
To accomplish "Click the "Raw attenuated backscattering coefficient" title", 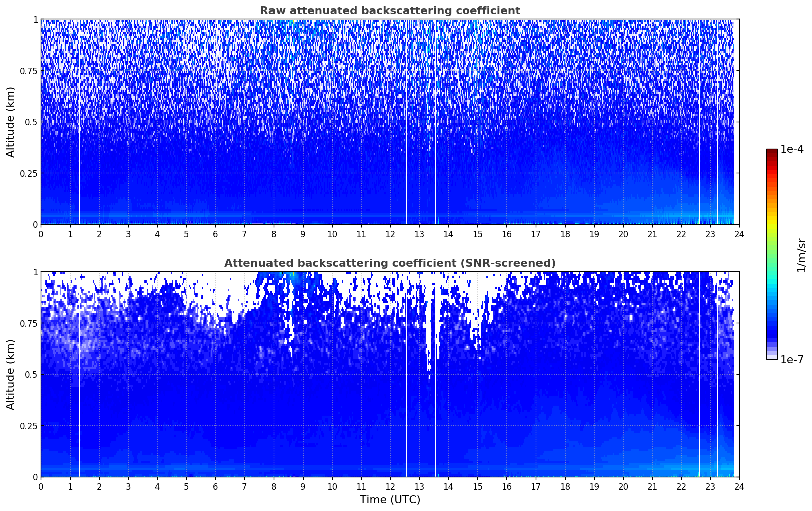I will click(x=390, y=11).
